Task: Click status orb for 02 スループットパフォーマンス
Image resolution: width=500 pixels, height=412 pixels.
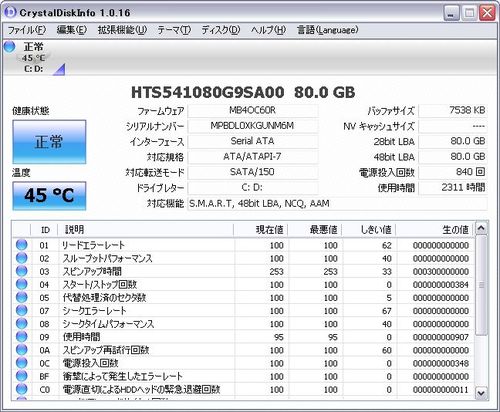Action: (22, 258)
